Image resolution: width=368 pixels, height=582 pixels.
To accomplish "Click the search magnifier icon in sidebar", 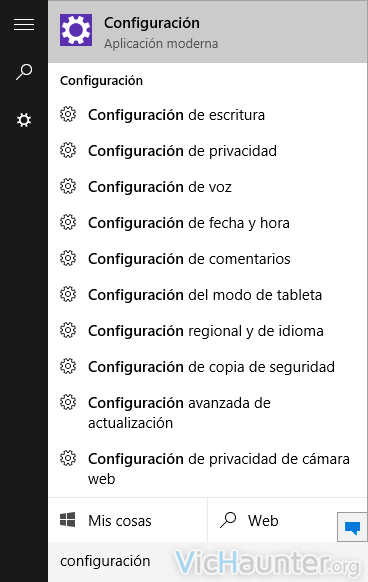I will pos(24,72).
